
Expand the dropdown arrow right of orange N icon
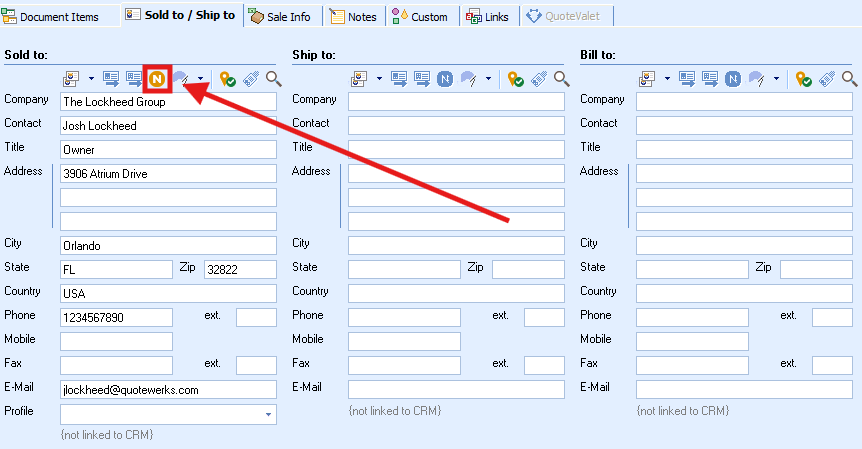[x=201, y=79]
